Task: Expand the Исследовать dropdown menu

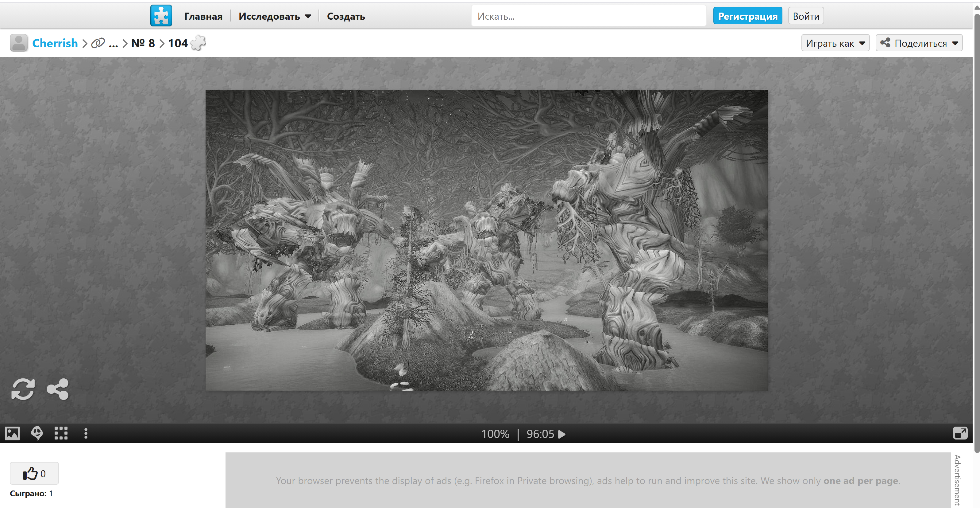Action: click(x=275, y=16)
